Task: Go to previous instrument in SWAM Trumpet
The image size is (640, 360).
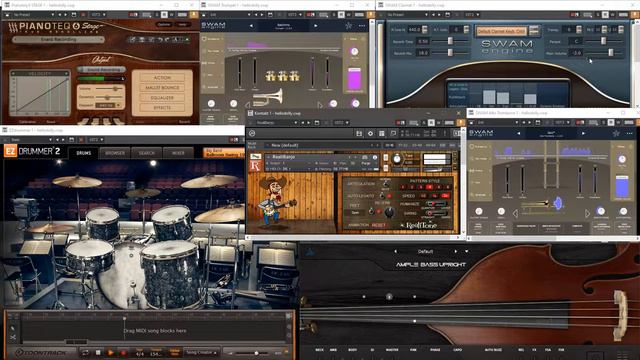Action: pyautogui.click(x=251, y=26)
